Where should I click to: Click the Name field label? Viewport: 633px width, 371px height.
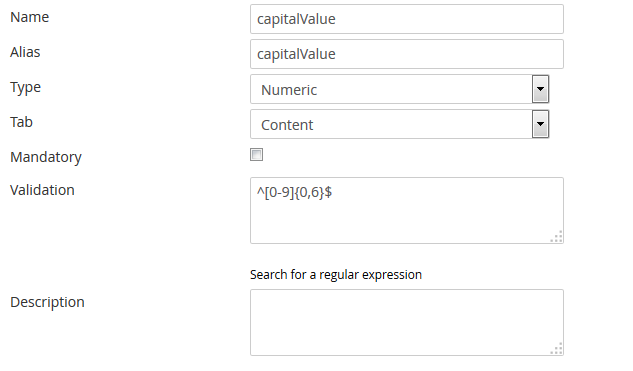29,17
